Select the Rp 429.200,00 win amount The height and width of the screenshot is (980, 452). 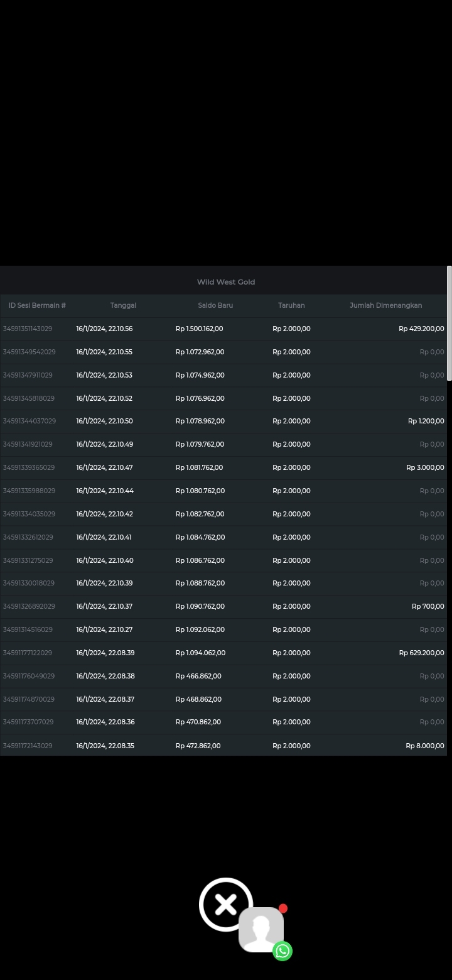click(x=421, y=329)
